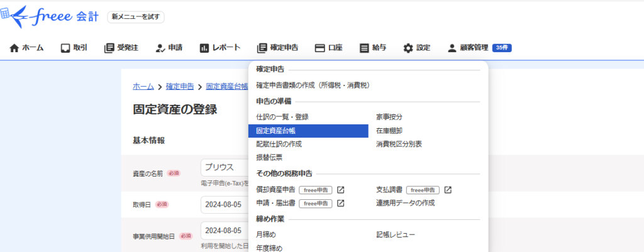Open external link icon beside 支払調書
This screenshot has height=252, width=644.
coord(448,190)
